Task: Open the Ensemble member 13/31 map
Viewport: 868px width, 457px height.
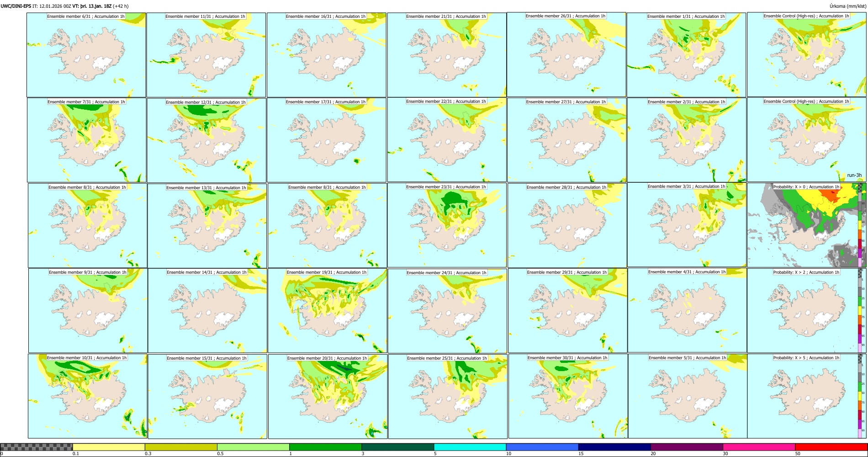Action: [x=207, y=226]
